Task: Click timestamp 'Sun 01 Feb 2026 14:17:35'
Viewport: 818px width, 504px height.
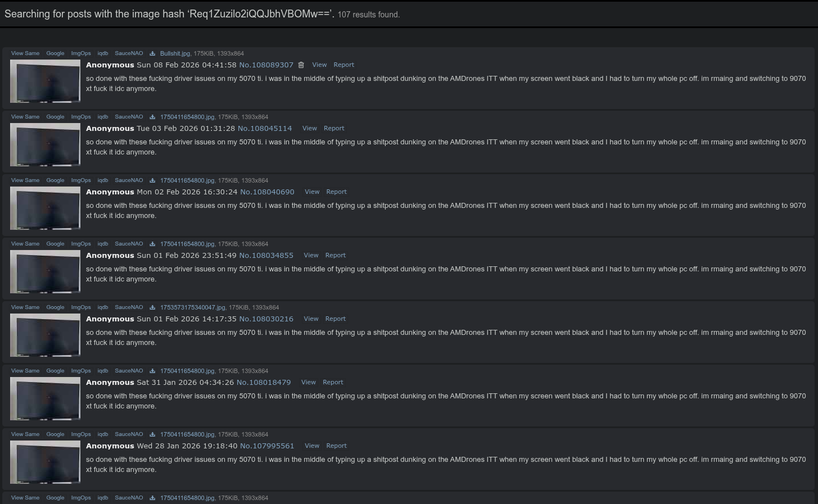Action: click(187, 319)
